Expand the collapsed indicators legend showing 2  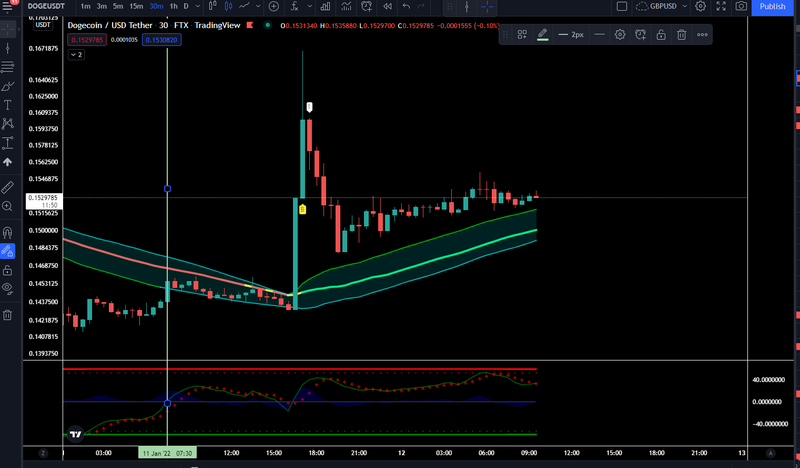(76, 55)
